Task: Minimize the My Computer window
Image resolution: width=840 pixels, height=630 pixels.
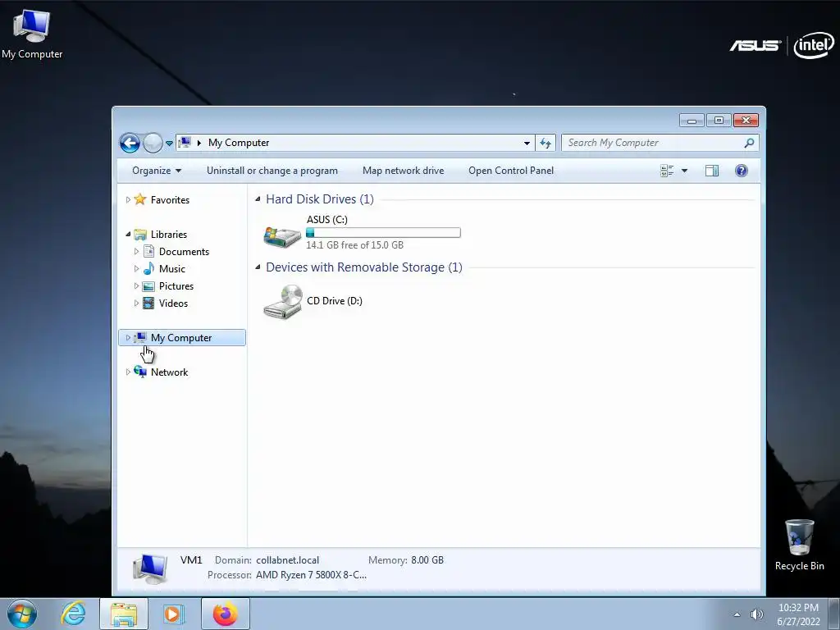Action: pos(692,121)
